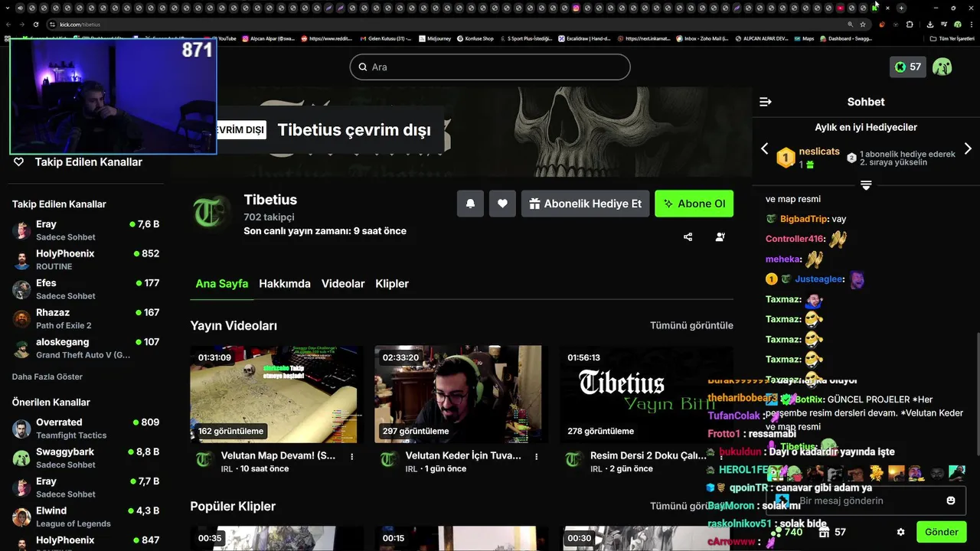Open Eray under Takip Edilen Kanallar
The image size is (980, 551).
pyautogui.click(x=86, y=230)
